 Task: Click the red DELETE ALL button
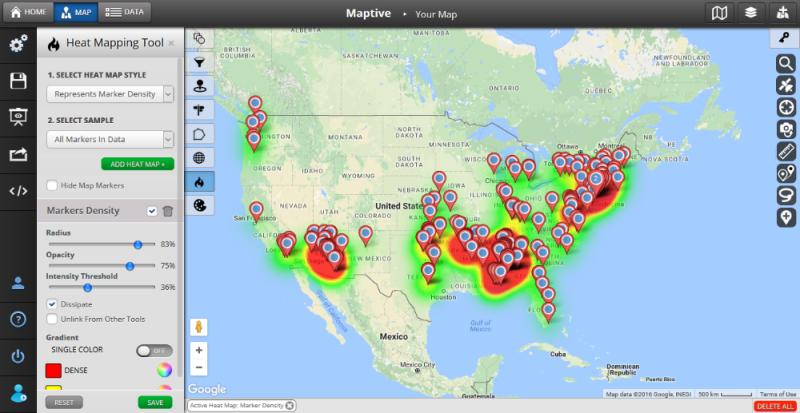click(775, 406)
